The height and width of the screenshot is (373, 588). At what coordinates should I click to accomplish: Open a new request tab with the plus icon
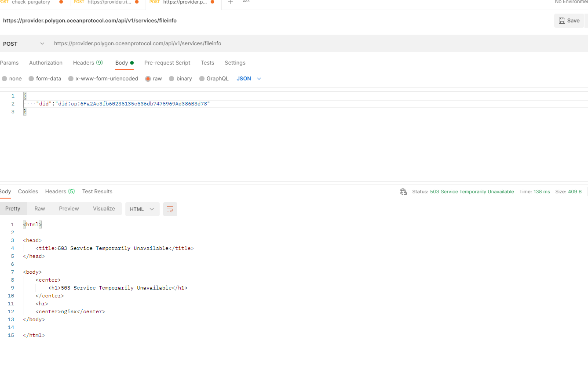(x=230, y=3)
